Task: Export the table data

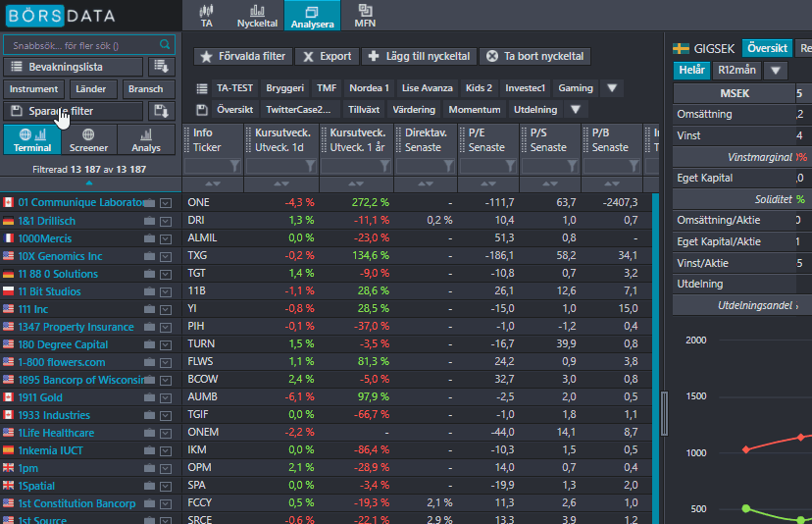Action: click(327, 57)
